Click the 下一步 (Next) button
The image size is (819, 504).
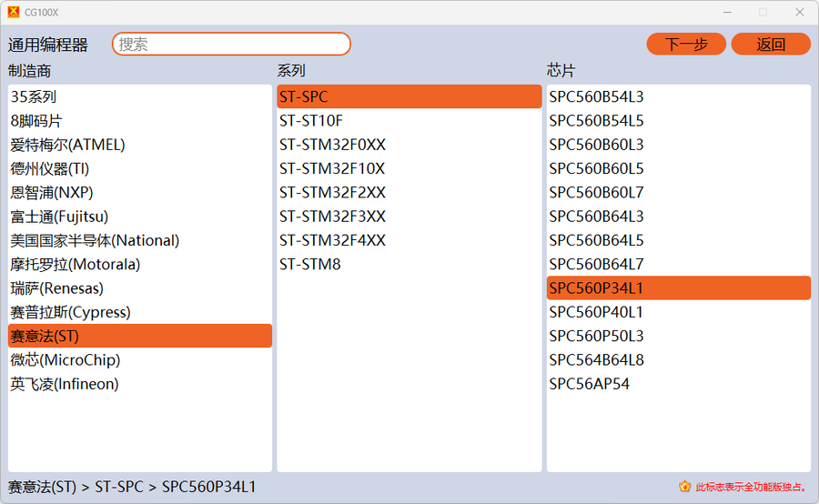tap(685, 44)
